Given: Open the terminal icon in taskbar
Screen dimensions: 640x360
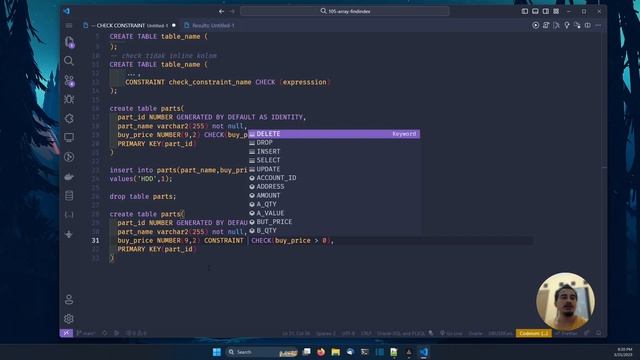Looking at the screenshot, I should [x=364, y=352].
